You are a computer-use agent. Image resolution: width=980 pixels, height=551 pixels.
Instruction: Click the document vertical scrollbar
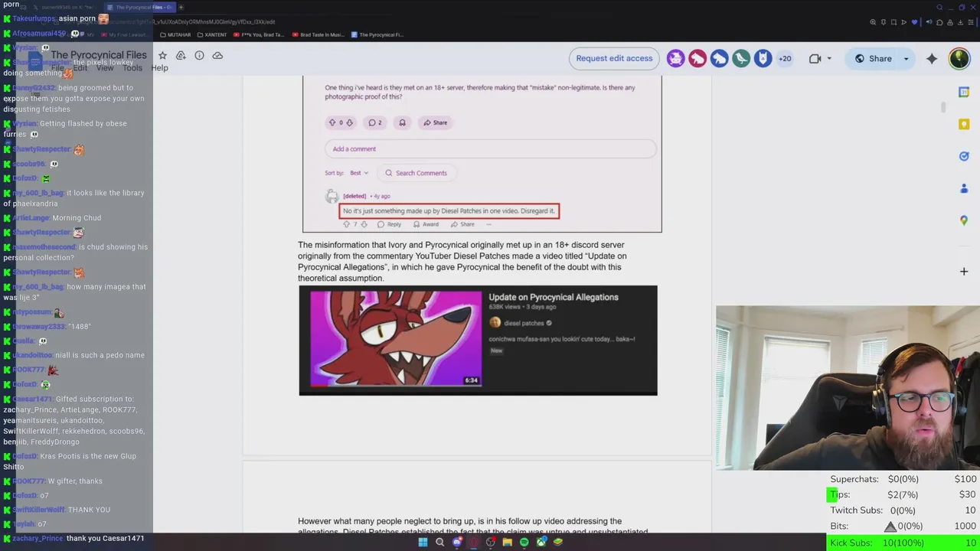[x=944, y=108]
